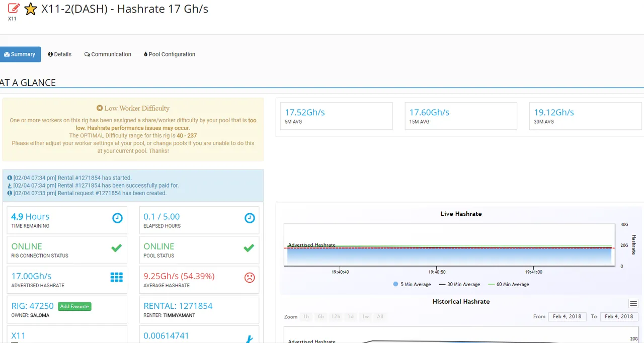Open the Summary tab
The height and width of the screenshot is (343, 644).
tap(20, 54)
